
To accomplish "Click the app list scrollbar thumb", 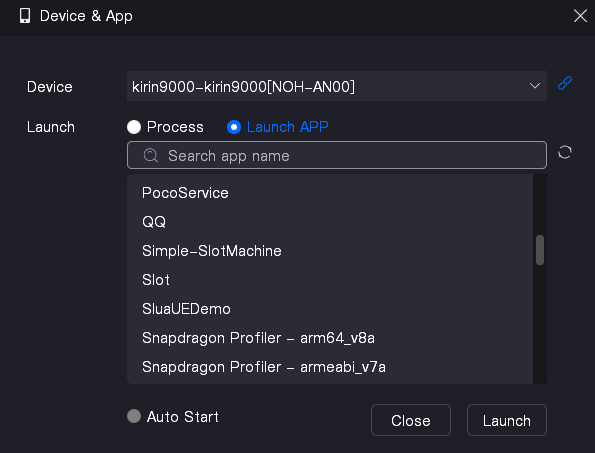I will point(540,250).
